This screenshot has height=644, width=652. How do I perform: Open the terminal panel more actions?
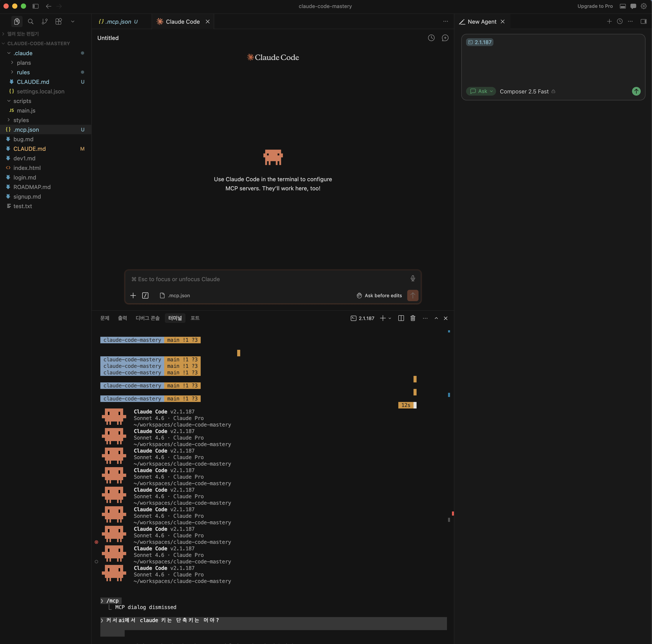click(425, 318)
